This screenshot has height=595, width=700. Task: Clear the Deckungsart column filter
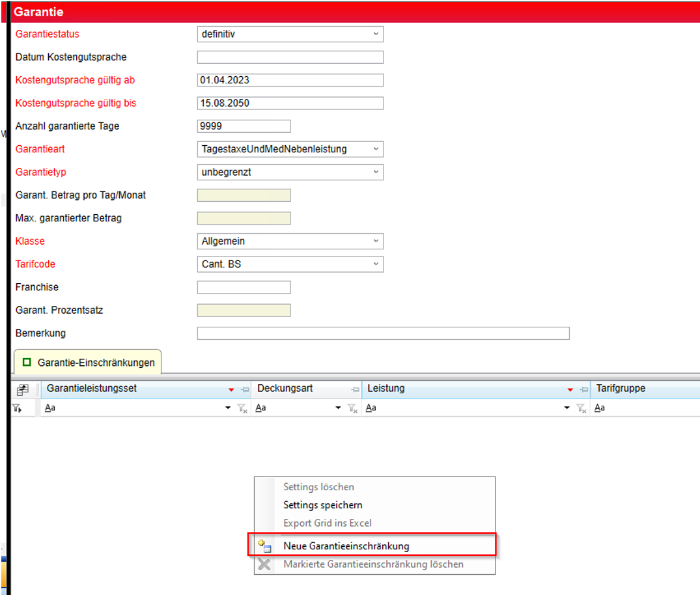[352, 408]
